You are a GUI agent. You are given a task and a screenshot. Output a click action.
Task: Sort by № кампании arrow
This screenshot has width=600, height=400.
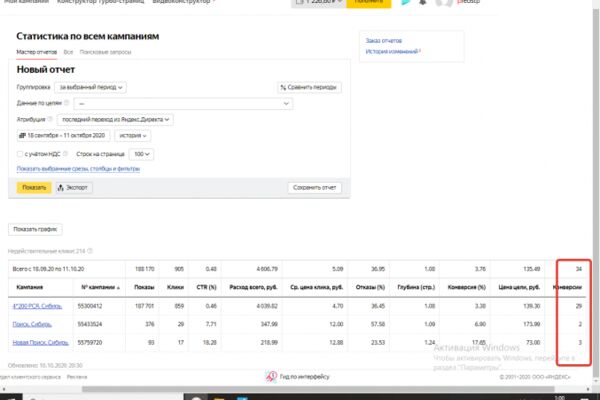coord(118,287)
